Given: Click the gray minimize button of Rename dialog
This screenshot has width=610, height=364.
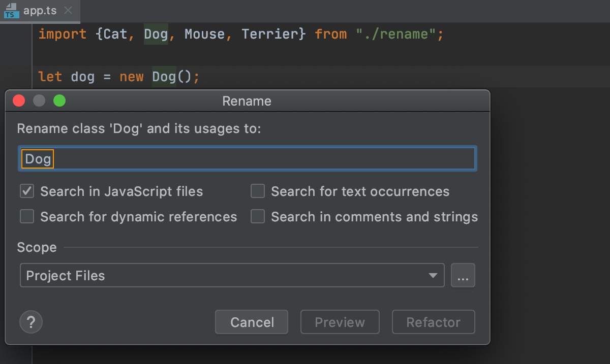Looking at the screenshot, I should pyautogui.click(x=39, y=101).
